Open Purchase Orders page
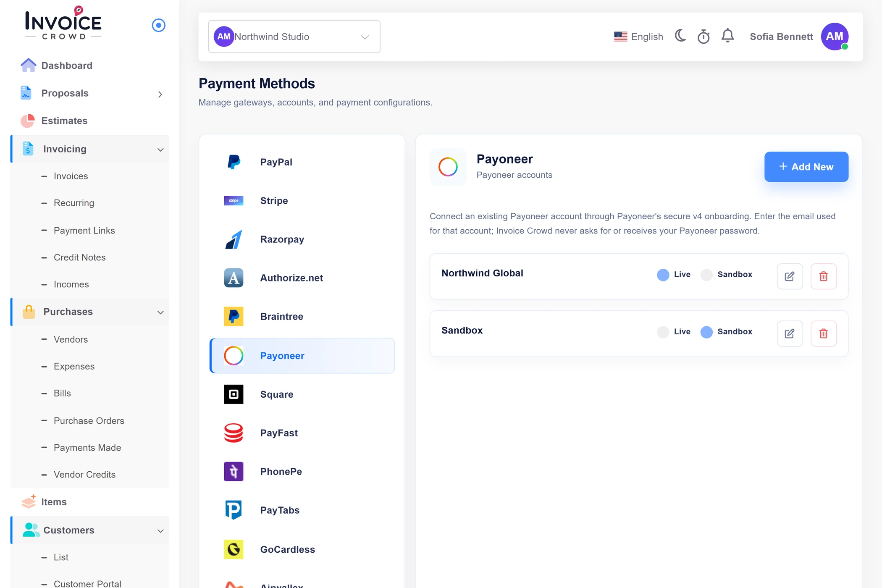Screen dimensions: 882x588 (89, 420)
